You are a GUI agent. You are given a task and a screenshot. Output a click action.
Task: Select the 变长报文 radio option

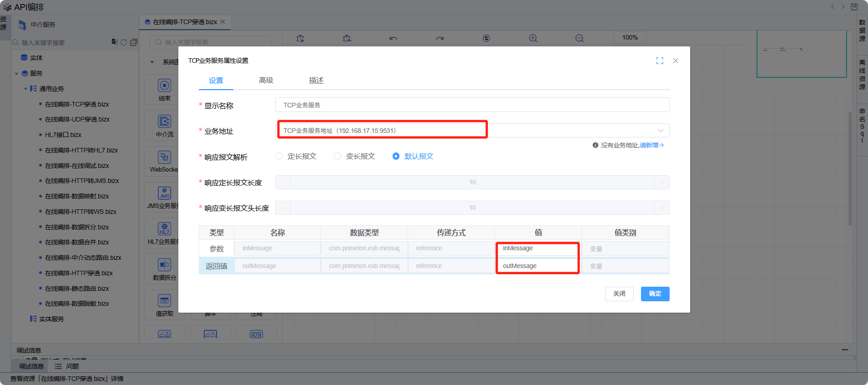point(338,157)
